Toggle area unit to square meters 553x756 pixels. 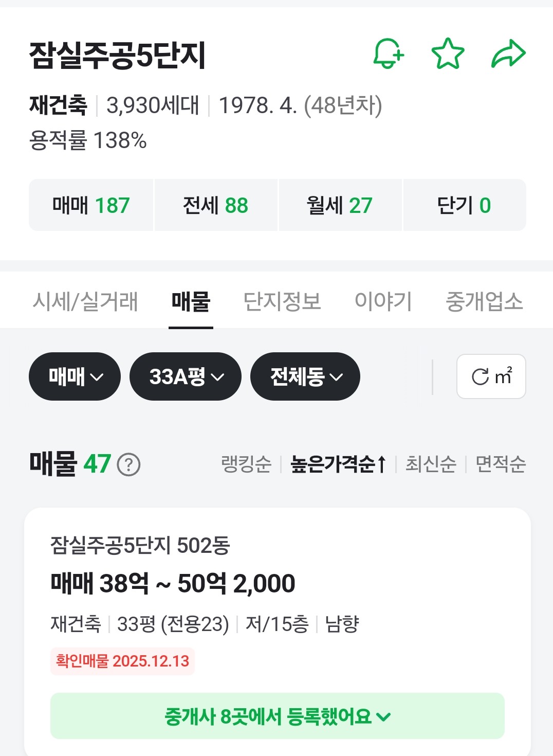click(x=491, y=376)
